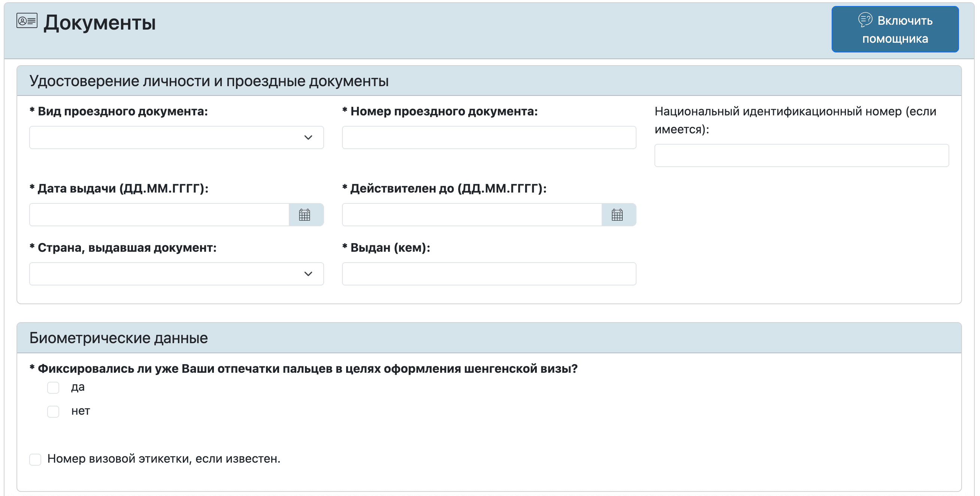Focus the Номер проездного документа field
Viewport: 980px width, 496px height.
(x=489, y=137)
